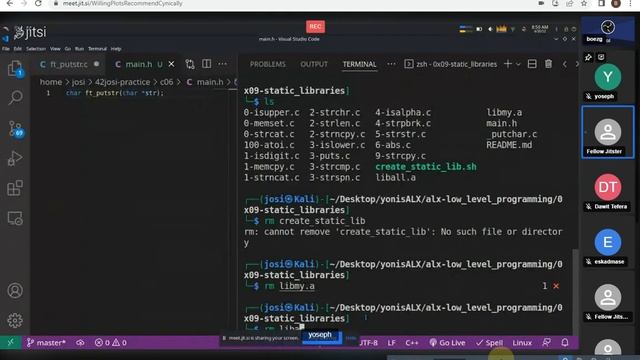The height and width of the screenshot is (360, 640).
Task: Click the REC recording indicator
Action: tap(315, 27)
